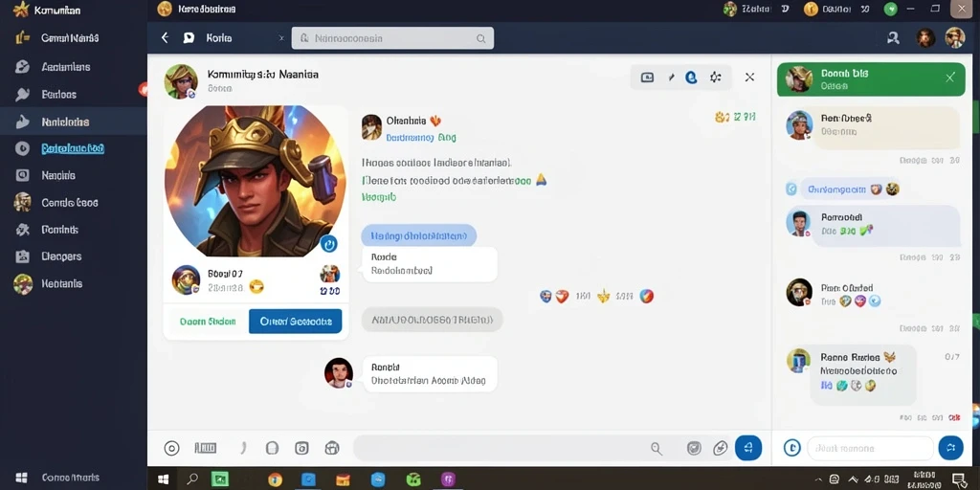Click the side panel blue send button
The width and height of the screenshot is (980, 490).
point(950,448)
